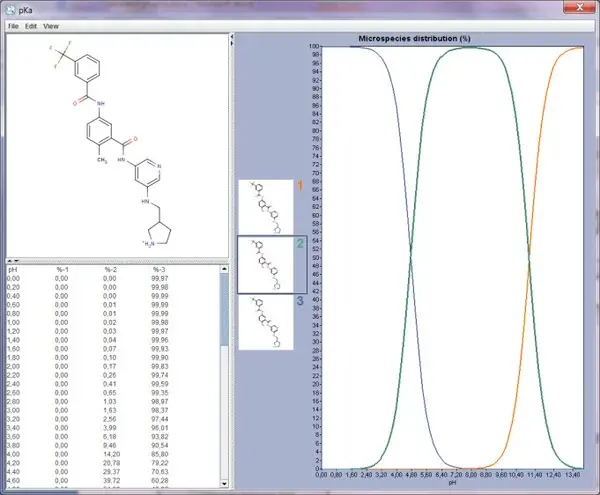Click the pKa application icon in title bar
Screen dimensions: 600x495
[x=10, y=10]
